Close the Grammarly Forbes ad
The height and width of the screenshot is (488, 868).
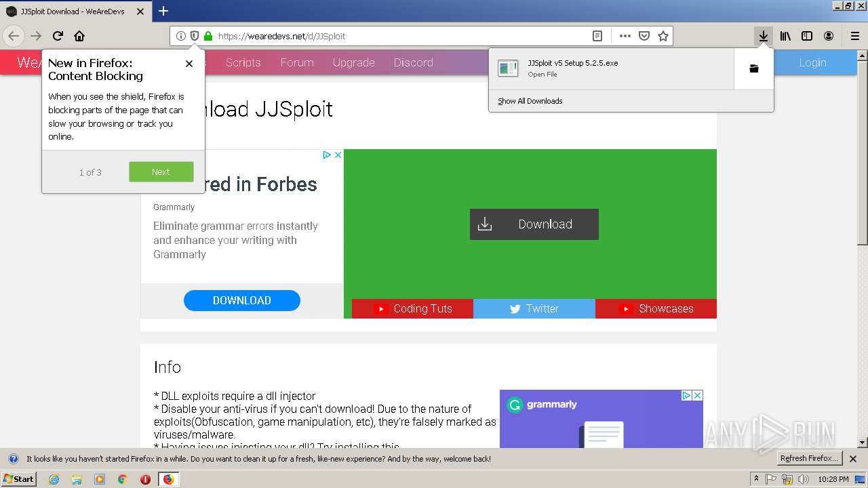click(338, 155)
